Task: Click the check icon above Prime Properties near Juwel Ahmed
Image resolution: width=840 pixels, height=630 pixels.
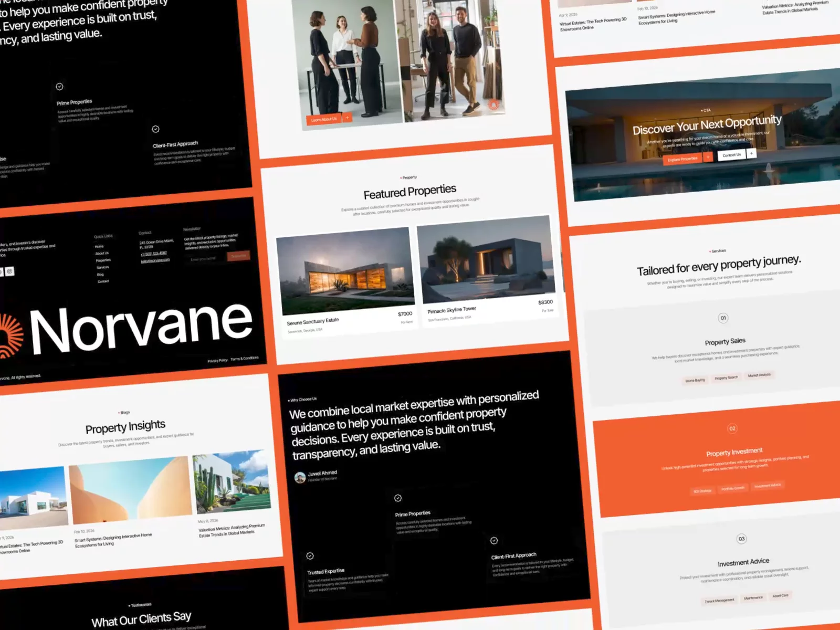Action: coord(398,498)
